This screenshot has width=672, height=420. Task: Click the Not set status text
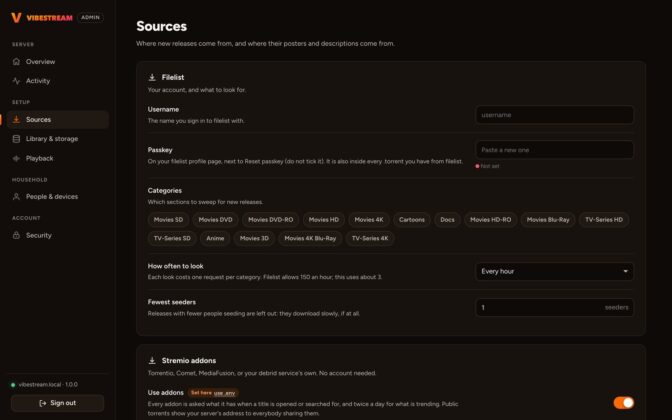click(x=490, y=166)
